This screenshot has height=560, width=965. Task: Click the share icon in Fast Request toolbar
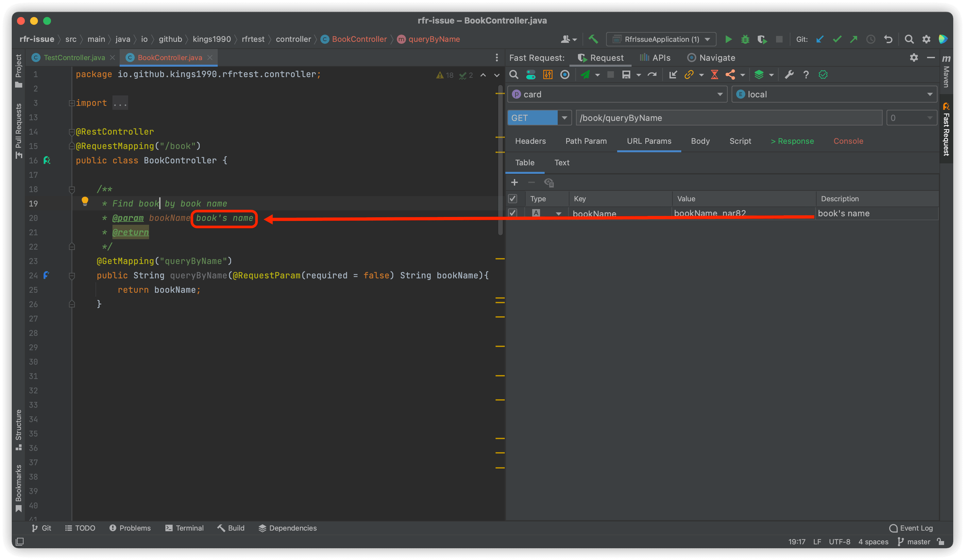pos(730,74)
